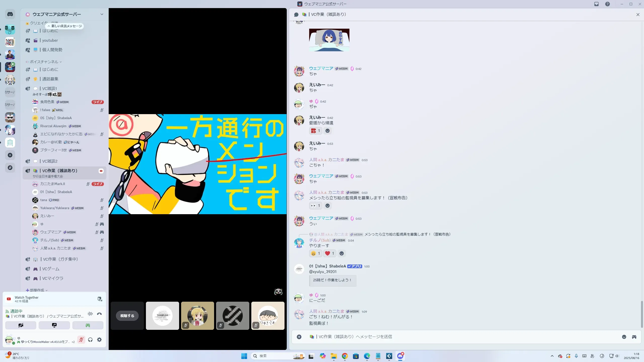Viewport: 644px width, 362px height.
Task: Expand the 部屋作成 category
Action: pyautogui.click(x=37, y=290)
